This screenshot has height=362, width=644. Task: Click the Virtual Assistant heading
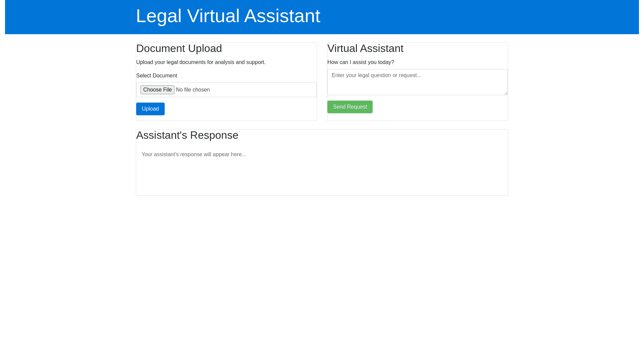365,48
